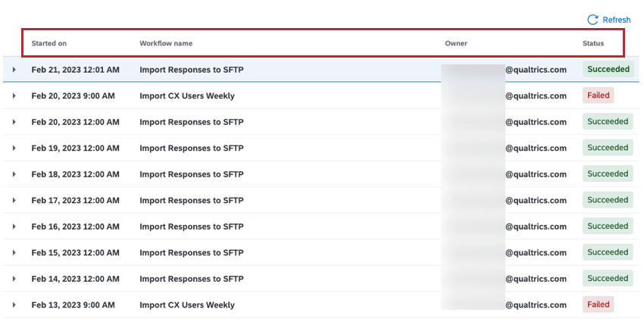Sort by Started on column header

[x=49, y=43]
